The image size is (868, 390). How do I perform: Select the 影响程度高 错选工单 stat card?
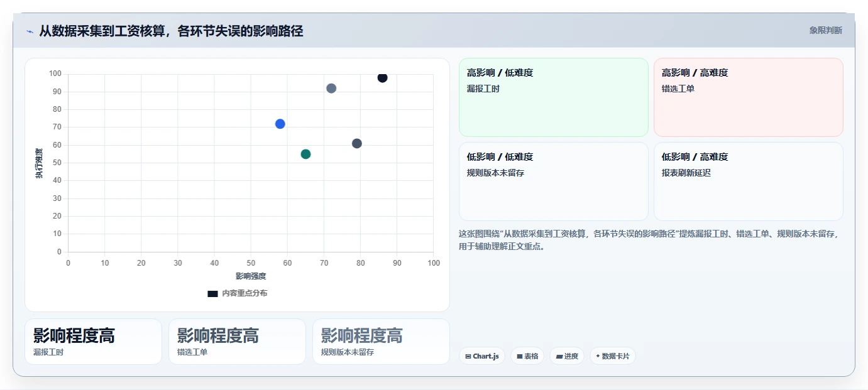[237, 342]
